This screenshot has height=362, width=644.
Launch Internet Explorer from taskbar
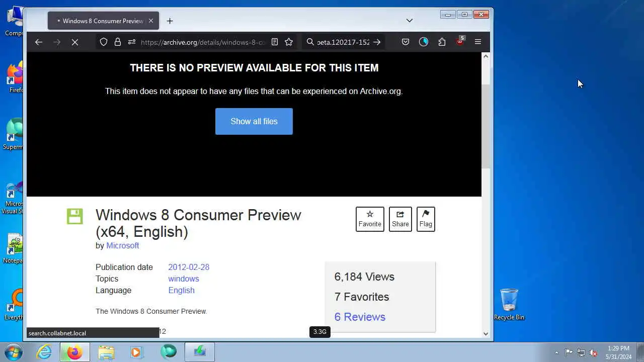[44, 352]
